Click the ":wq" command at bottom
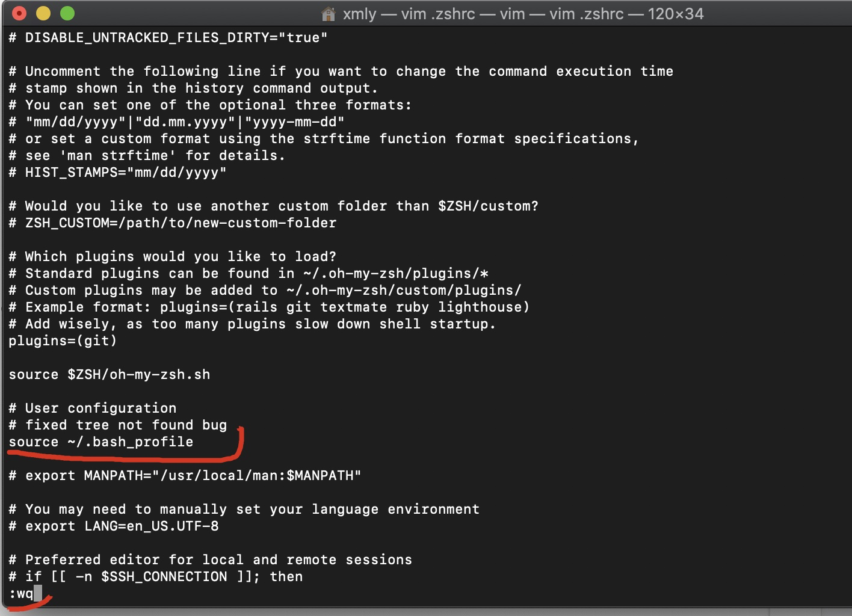The height and width of the screenshot is (616, 852). pos(21,594)
